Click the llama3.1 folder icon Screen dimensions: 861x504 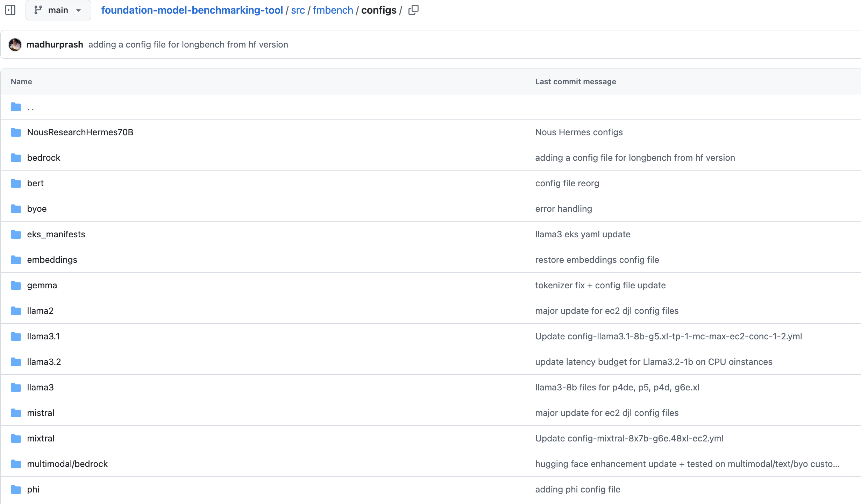(x=16, y=336)
